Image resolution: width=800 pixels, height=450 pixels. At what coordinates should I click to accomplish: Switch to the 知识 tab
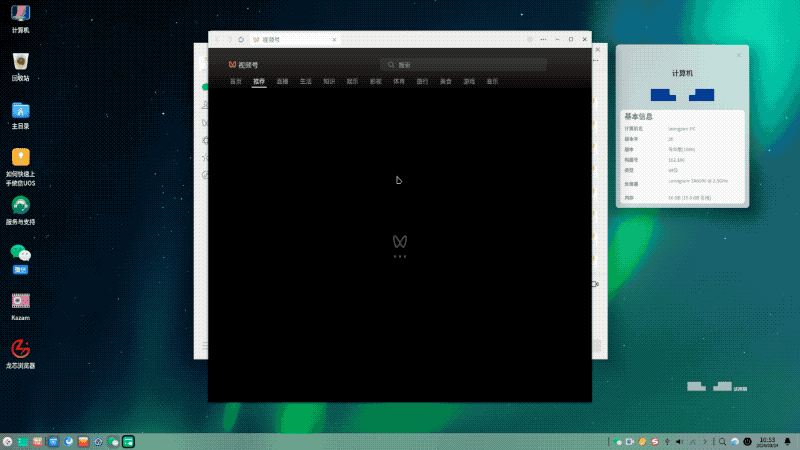coord(329,81)
